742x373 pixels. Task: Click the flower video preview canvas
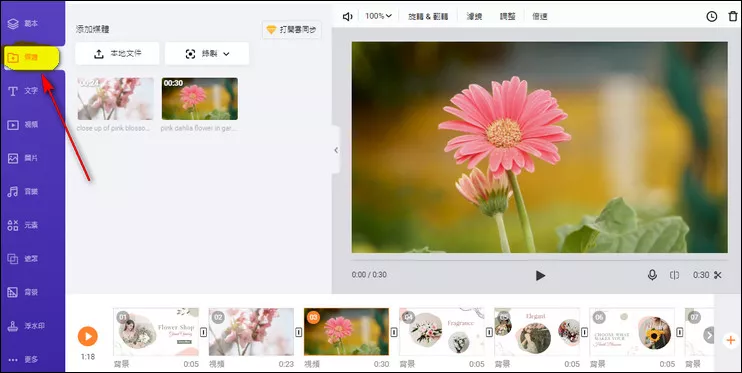[x=539, y=147]
